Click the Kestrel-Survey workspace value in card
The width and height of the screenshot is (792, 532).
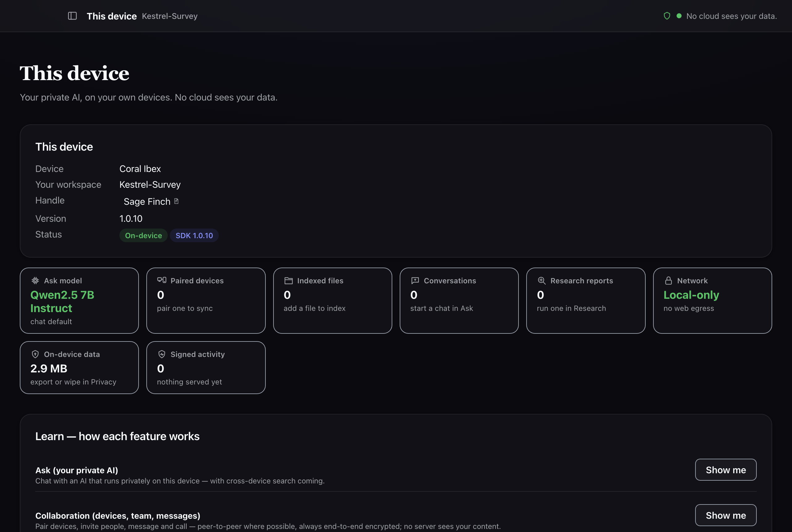[x=150, y=185]
